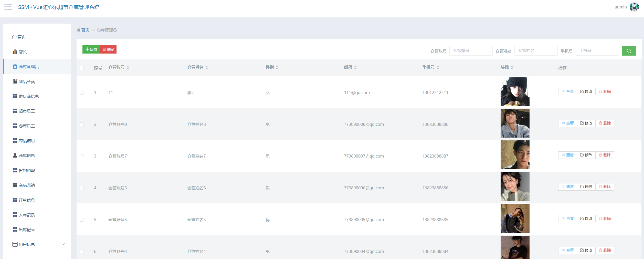This screenshot has height=259, width=644.
Task: Click the 店长 bar chart icon
Action: [x=15, y=52]
